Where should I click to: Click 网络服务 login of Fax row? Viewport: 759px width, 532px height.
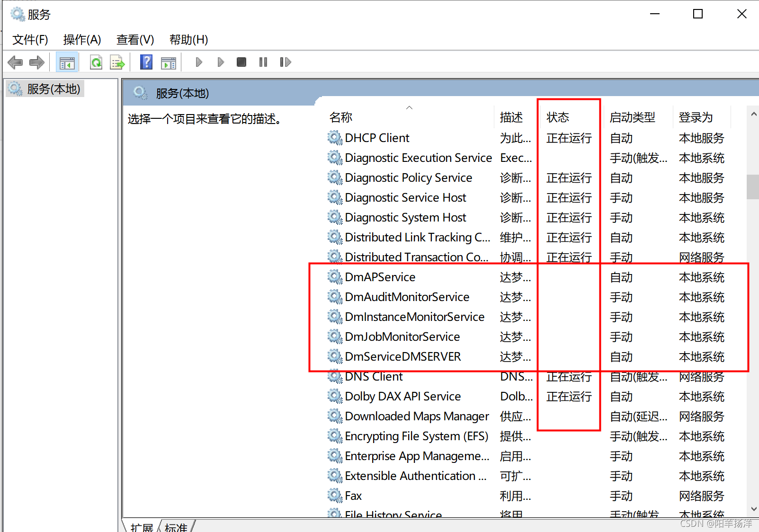click(x=702, y=496)
